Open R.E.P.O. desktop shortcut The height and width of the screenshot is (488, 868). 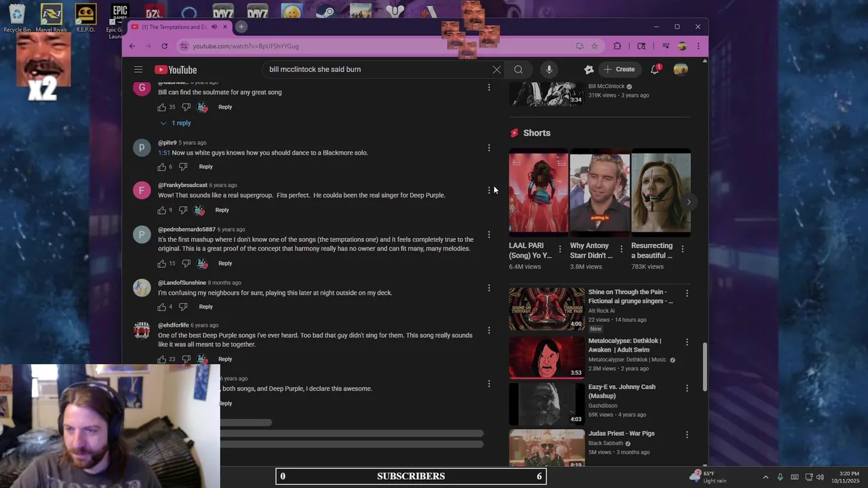85,18
